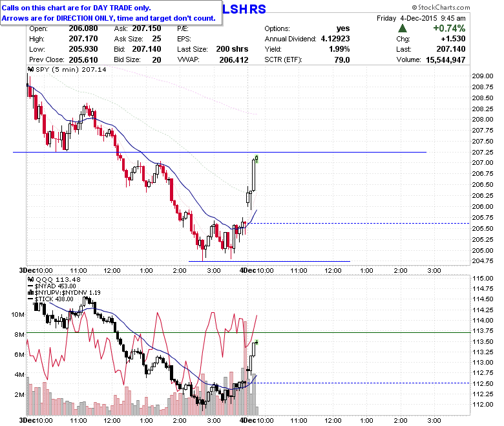Screen dimensions: 504x426
Task: Select the Annual Dividend value 4.12923
Action: click(x=335, y=39)
